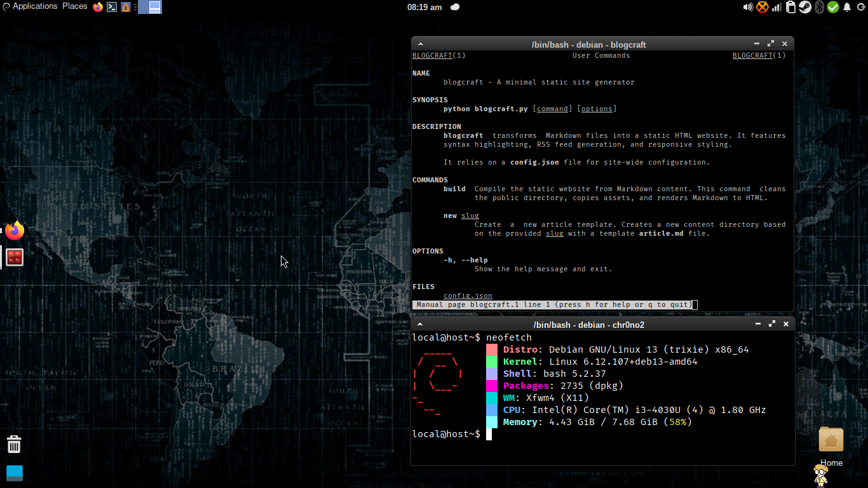Launch the terminal from the top panel

112,7
